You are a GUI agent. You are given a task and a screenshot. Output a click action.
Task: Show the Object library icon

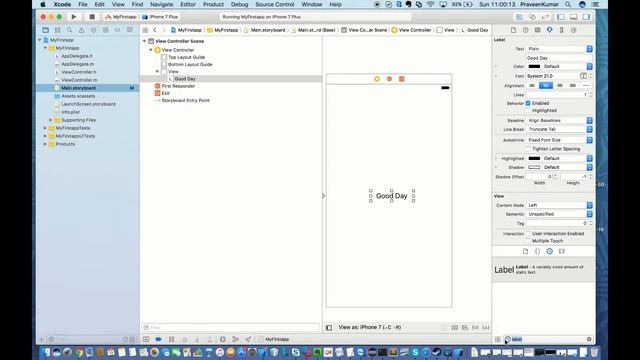pyautogui.click(x=549, y=251)
